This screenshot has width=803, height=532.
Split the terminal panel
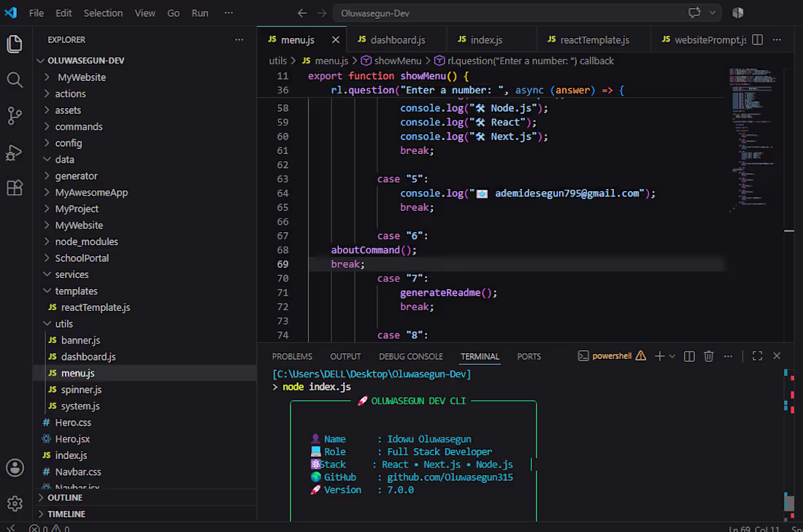click(x=689, y=356)
